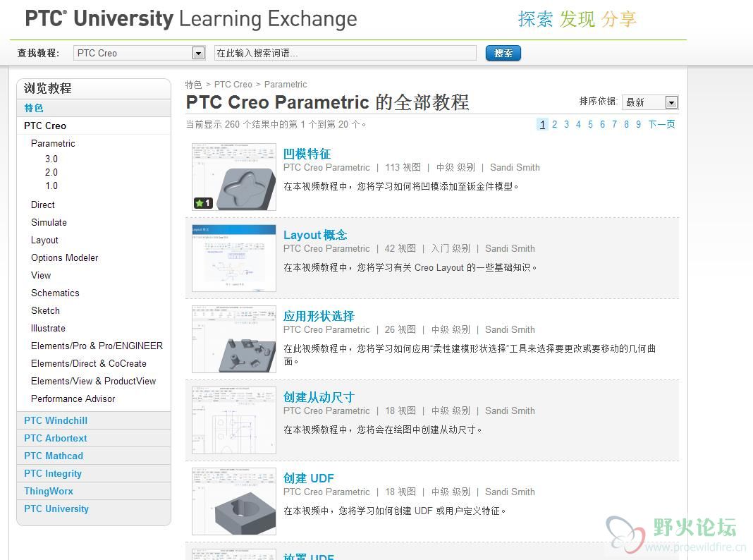Select Elements/Direct & CoCreate in sidebar

click(x=89, y=363)
